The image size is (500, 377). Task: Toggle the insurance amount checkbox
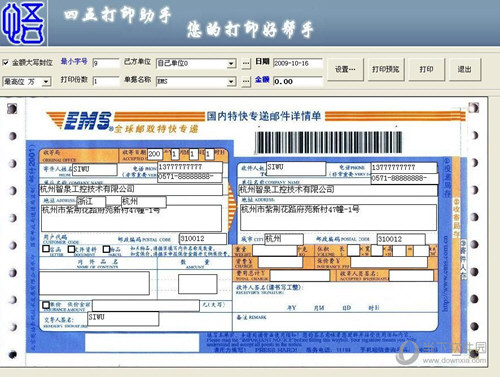pos(46,305)
